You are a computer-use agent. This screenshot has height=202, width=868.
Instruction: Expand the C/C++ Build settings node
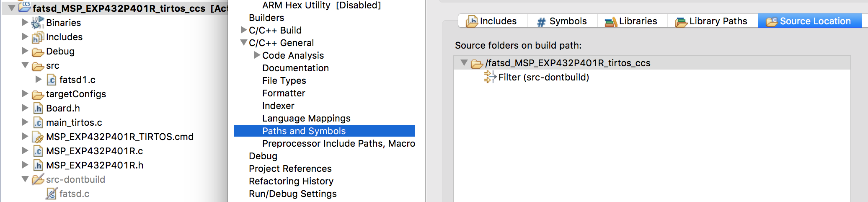point(243,30)
